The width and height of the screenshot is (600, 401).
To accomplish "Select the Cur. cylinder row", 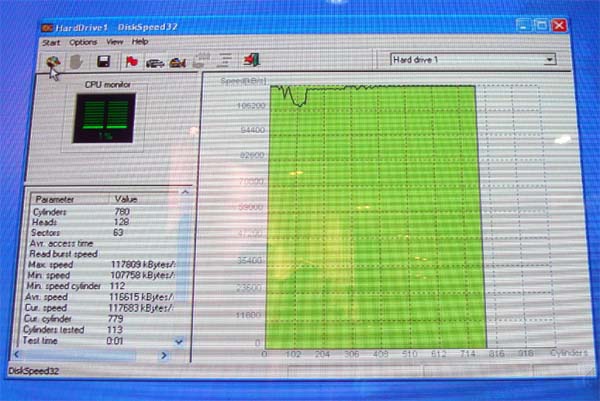I will 98,319.
